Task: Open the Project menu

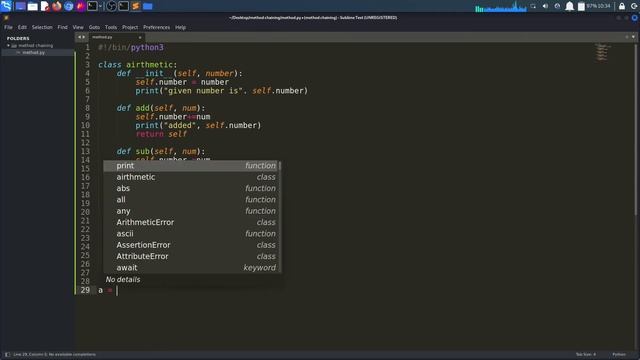Action: point(130,27)
